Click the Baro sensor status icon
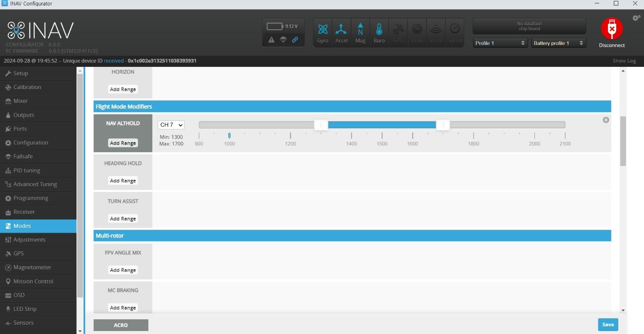The height and width of the screenshot is (334, 644). point(379,32)
